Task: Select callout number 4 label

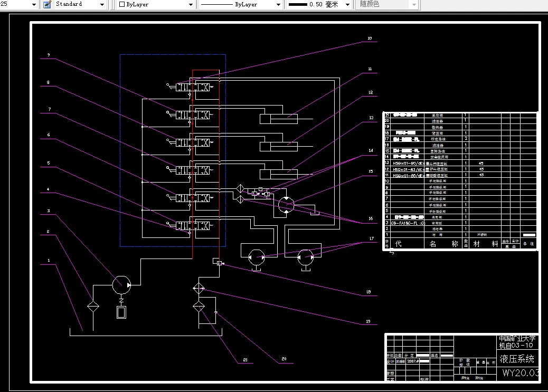Action: [48, 189]
